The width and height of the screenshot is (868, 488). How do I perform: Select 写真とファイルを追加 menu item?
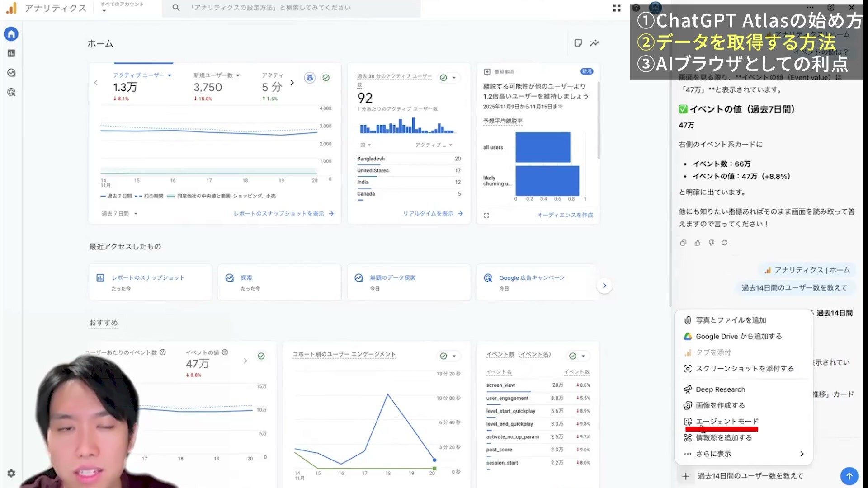coord(744,320)
